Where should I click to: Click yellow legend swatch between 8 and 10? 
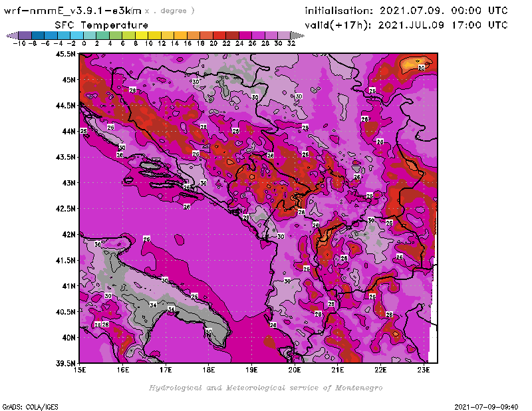point(141,35)
